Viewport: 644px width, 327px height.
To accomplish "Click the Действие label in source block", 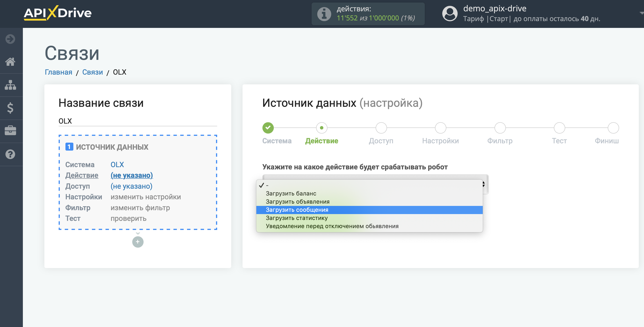I will (82, 175).
